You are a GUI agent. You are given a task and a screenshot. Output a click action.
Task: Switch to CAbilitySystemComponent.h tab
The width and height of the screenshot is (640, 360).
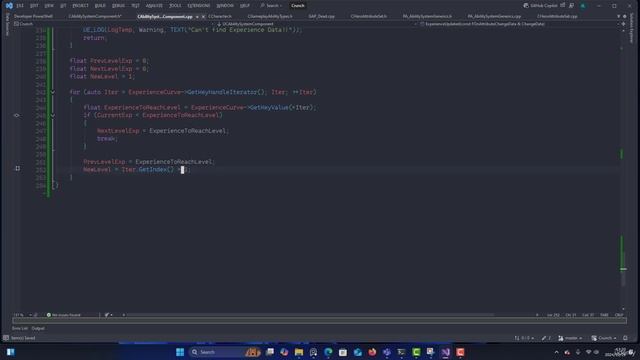[x=95, y=16]
